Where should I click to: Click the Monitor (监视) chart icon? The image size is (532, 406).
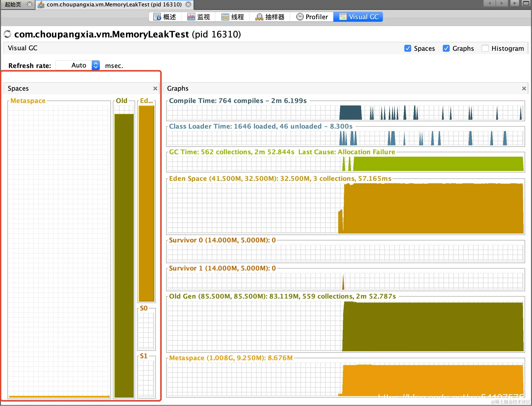tap(191, 17)
